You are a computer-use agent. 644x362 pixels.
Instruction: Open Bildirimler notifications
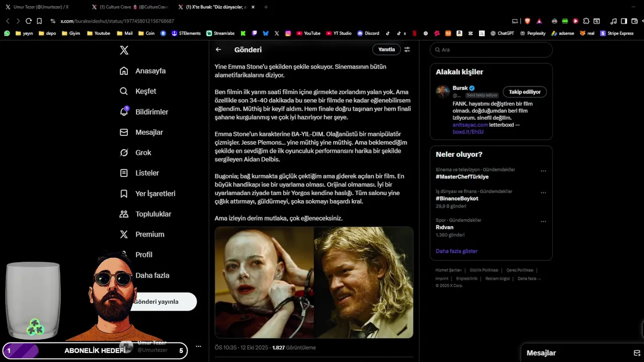click(144, 112)
